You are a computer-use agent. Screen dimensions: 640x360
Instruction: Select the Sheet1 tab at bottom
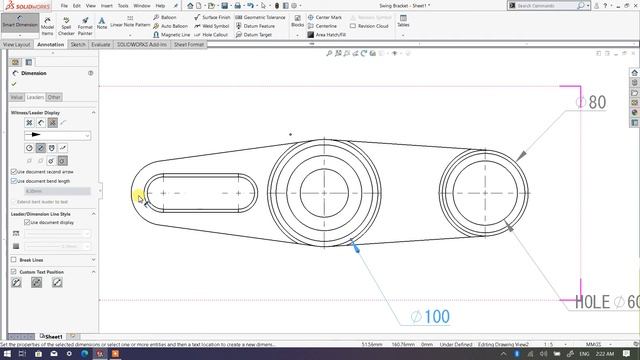click(51, 336)
